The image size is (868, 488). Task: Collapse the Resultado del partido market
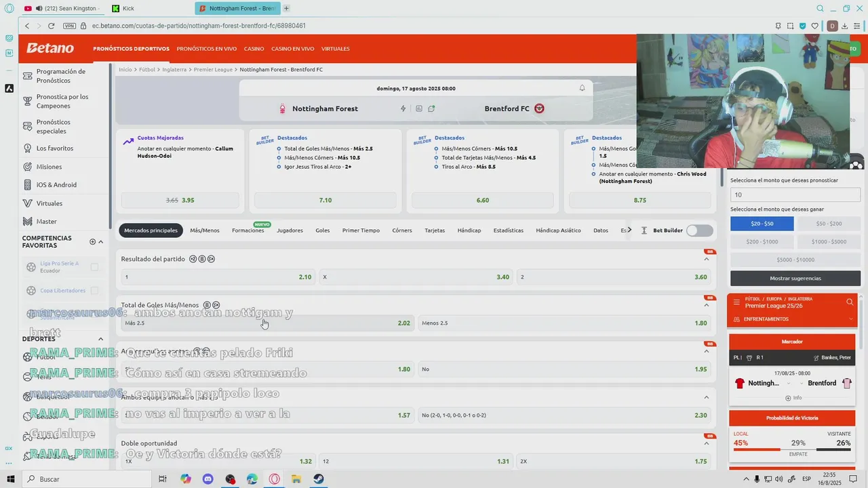coord(707,259)
